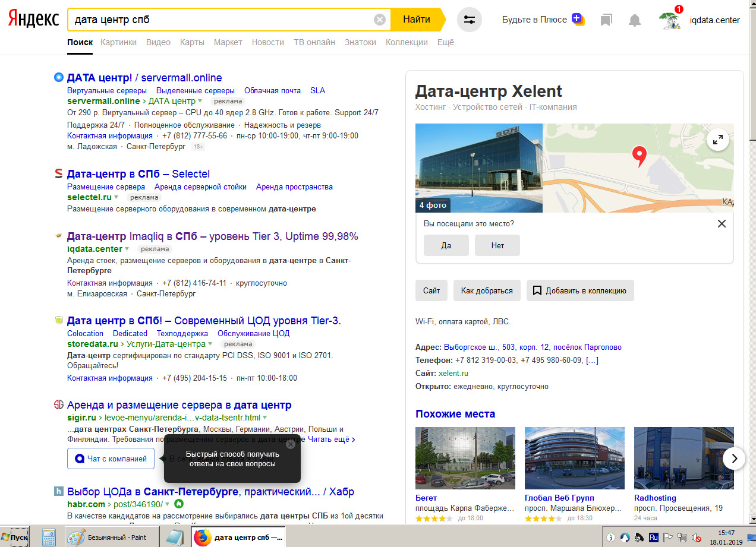
Task: Answer 'Нет' to the visit question
Action: click(x=497, y=245)
